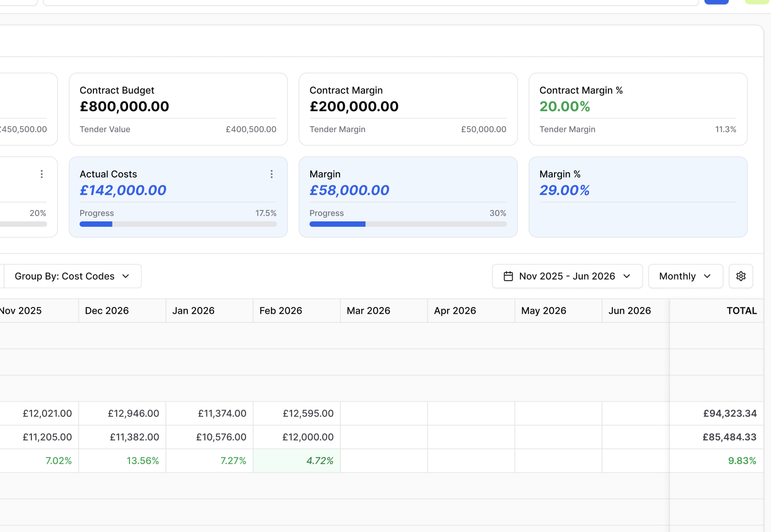Screen dimensions: 771x532
Task: Change the Monthly interval dropdown
Action: coord(686,276)
